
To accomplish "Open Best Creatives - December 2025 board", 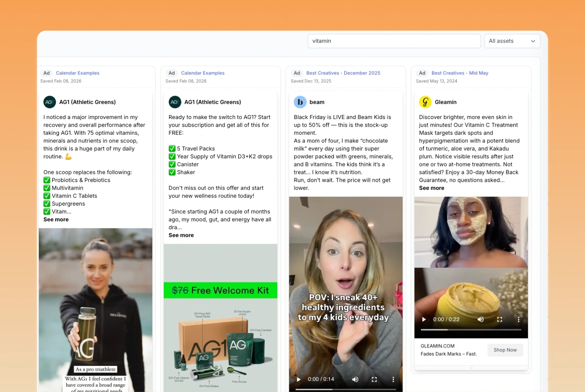I will pos(343,73).
